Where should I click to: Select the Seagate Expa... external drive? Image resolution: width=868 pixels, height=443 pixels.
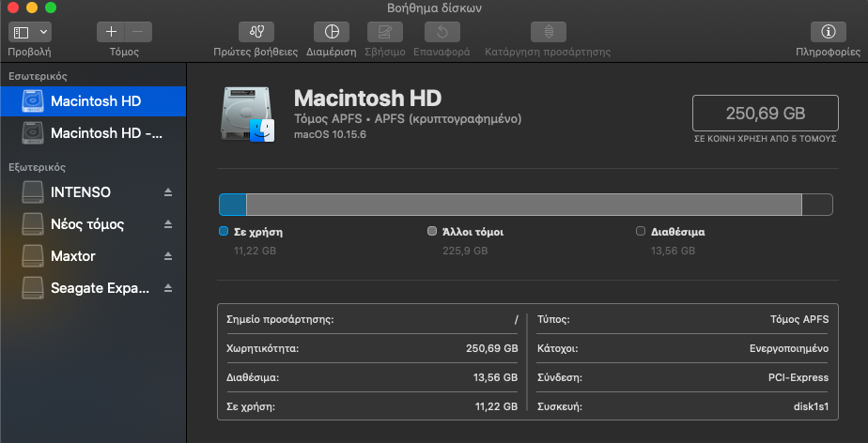[93, 288]
